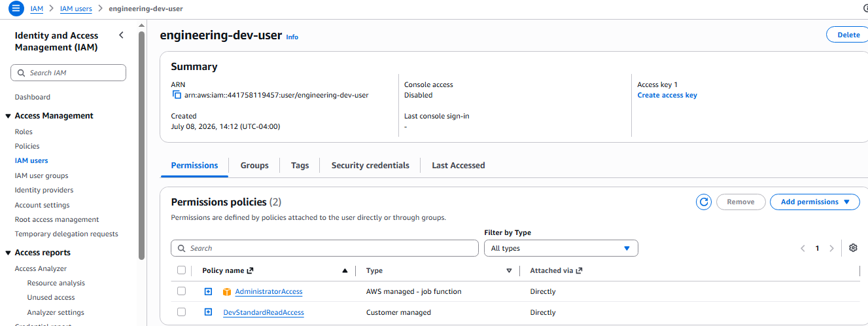Focus the Search IAM input field

[x=68, y=73]
